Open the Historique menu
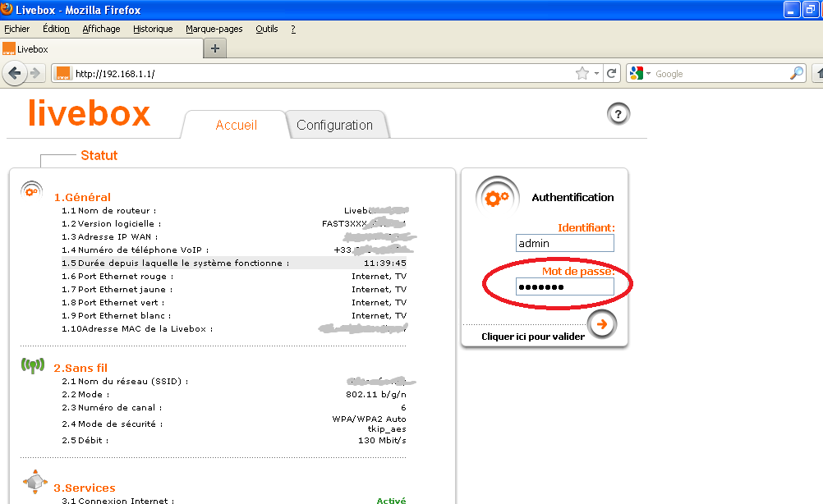 pyautogui.click(x=153, y=29)
